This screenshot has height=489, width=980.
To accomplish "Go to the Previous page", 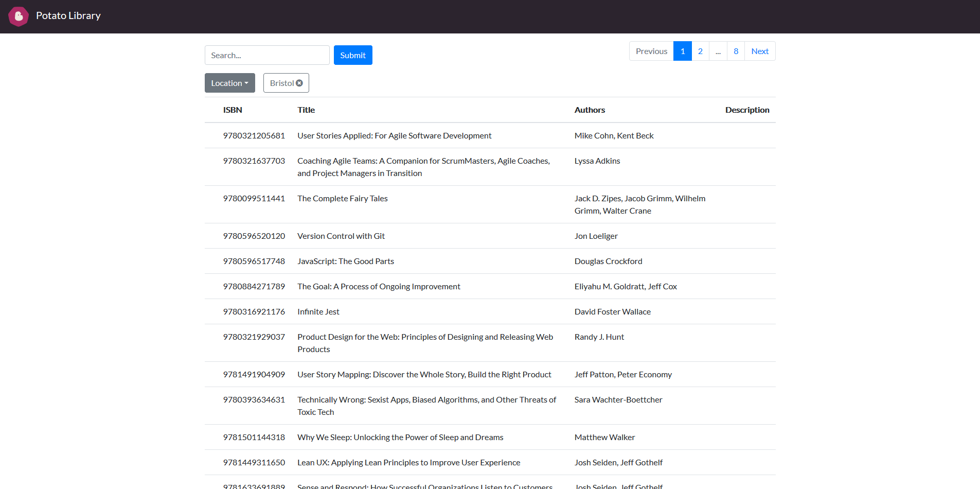I will (651, 51).
